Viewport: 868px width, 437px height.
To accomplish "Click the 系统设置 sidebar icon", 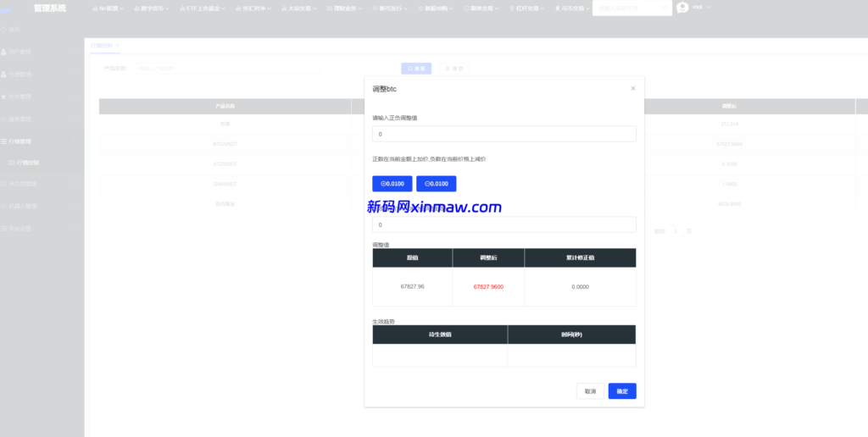I will point(4,229).
